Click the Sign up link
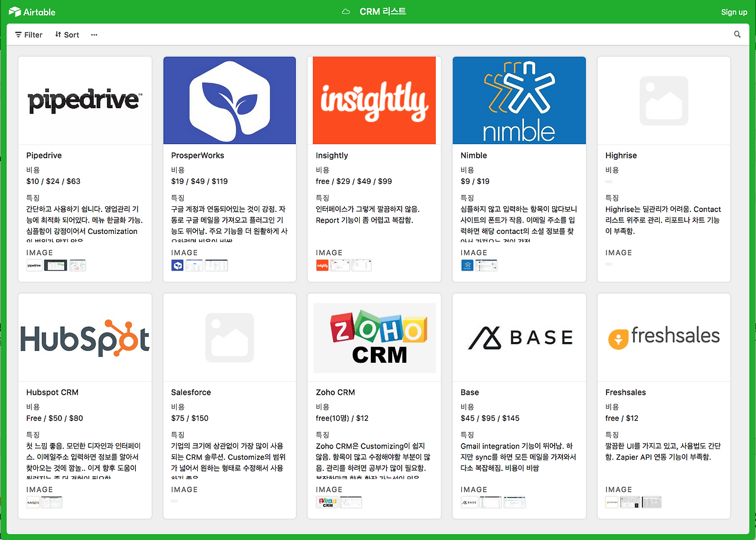Screen dimensions: 756x540 tap(734, 12)
